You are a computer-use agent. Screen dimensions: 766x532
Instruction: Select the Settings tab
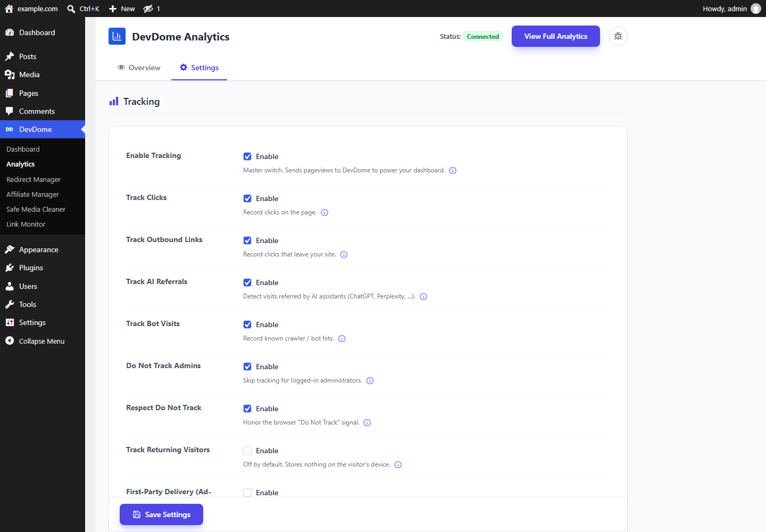tap(199, 68)
